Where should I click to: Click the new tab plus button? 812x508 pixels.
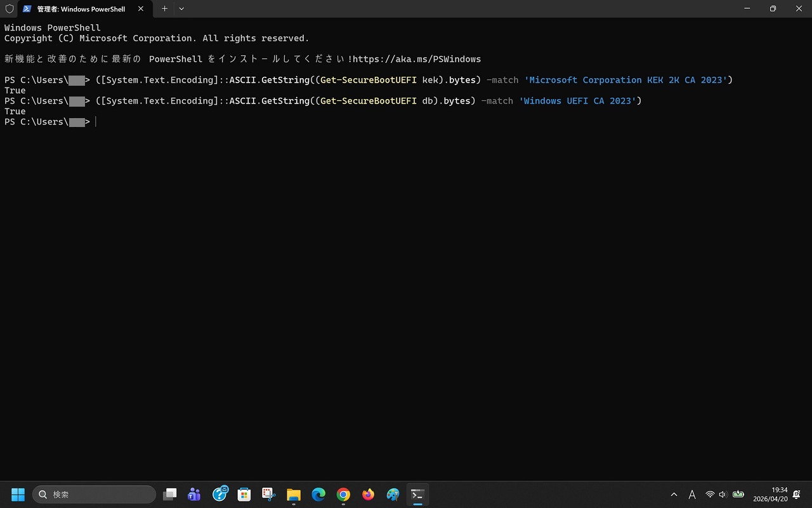(164, 9)
